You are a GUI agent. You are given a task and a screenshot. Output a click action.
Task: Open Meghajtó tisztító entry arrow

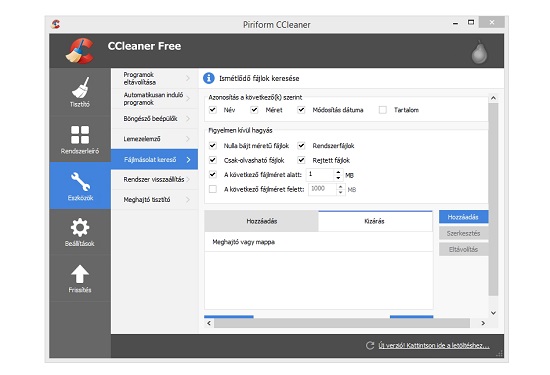tap(188, 200)
